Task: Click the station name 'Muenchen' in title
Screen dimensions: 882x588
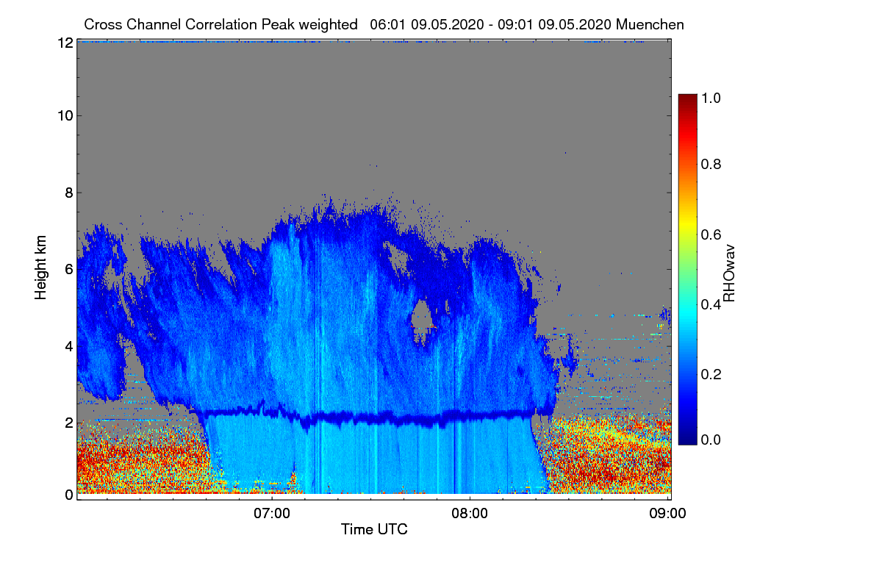Action: (650, 24)
